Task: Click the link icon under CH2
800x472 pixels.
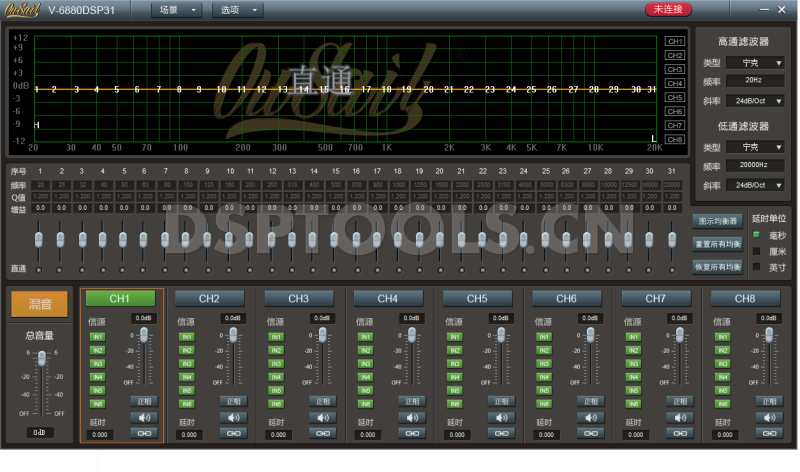Action: tap(233, 433)
